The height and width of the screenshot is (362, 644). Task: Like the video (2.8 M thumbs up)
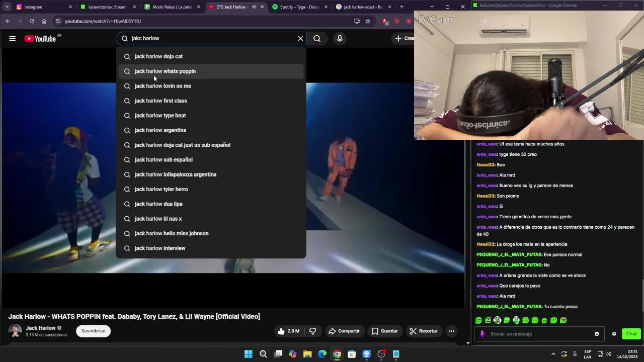click(289, 331)
